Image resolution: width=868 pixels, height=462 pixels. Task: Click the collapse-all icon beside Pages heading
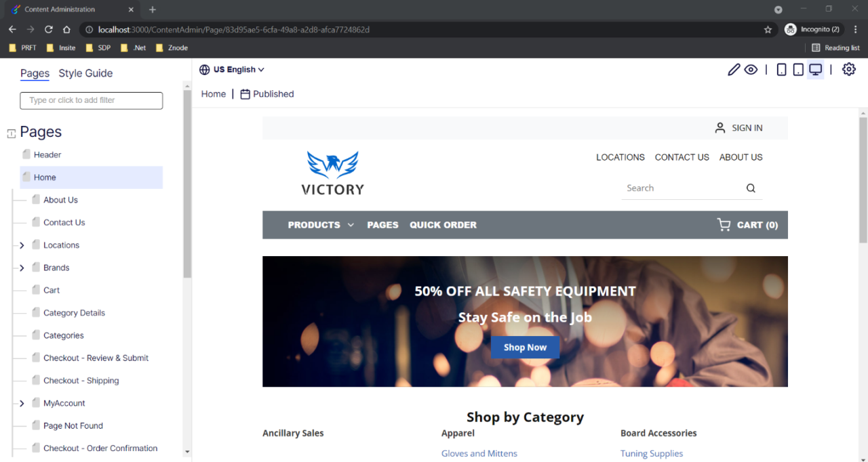(10, 133)
